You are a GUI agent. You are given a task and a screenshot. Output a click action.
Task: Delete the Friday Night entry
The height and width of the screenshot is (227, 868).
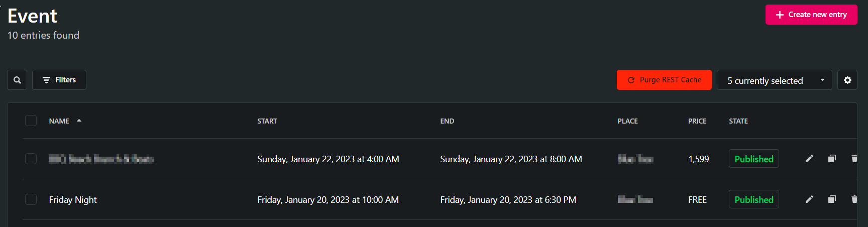[854, 199]
